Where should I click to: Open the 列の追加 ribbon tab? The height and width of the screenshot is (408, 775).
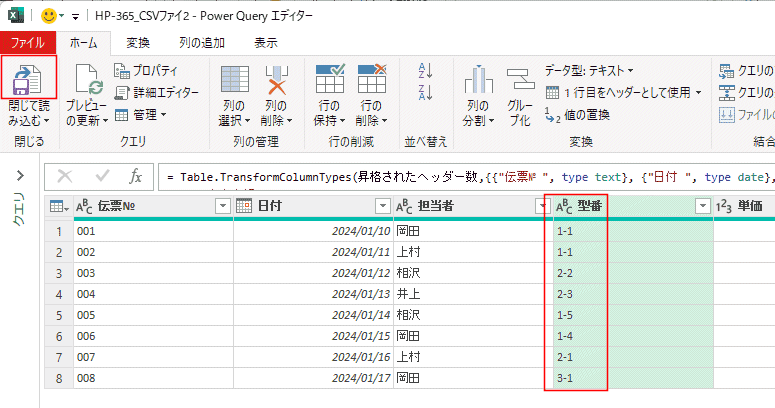[x=202, y=42]
